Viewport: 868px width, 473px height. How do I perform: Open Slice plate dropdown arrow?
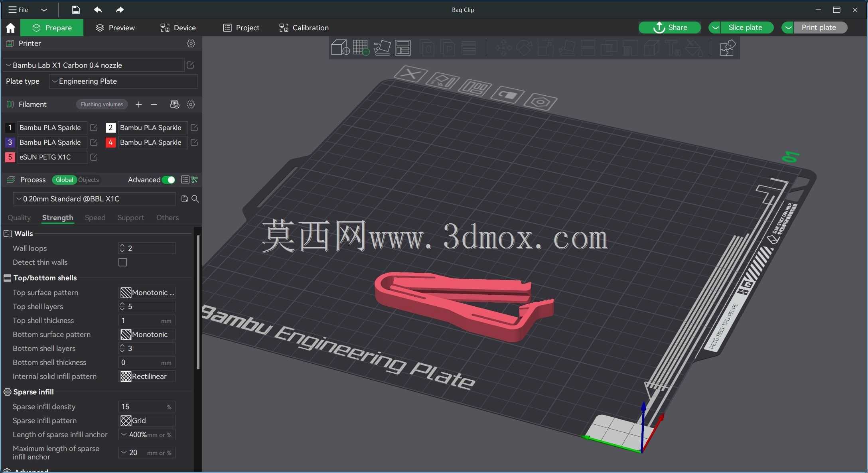pyautogui.click(x=715, y=28)
